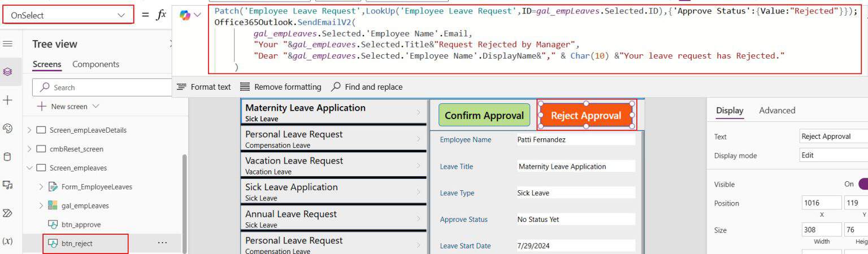Click the fx formula icon
The width and height of the screenshot is (868, 254).
(161, 15)
